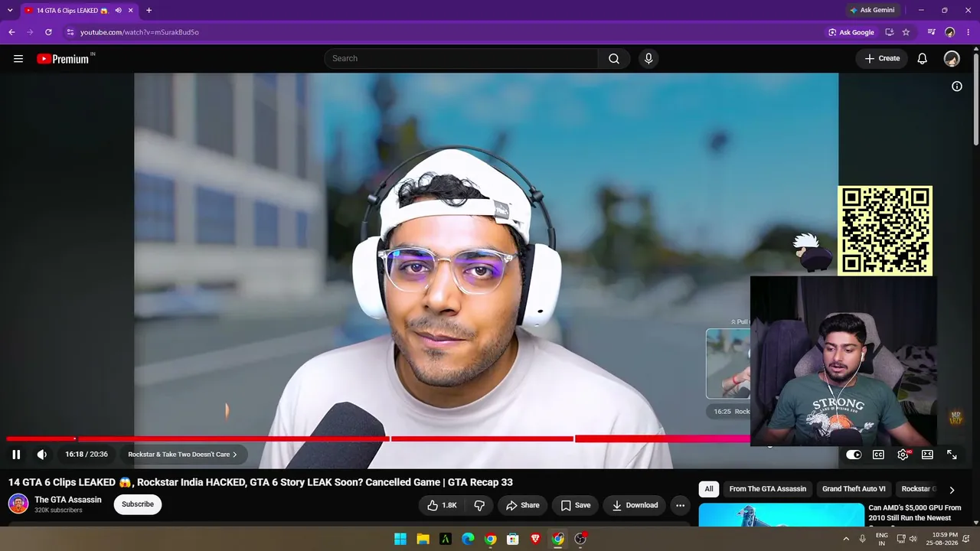Open video settings gear
The height and width of the screenshot is (551, 980).
(903, 455)
